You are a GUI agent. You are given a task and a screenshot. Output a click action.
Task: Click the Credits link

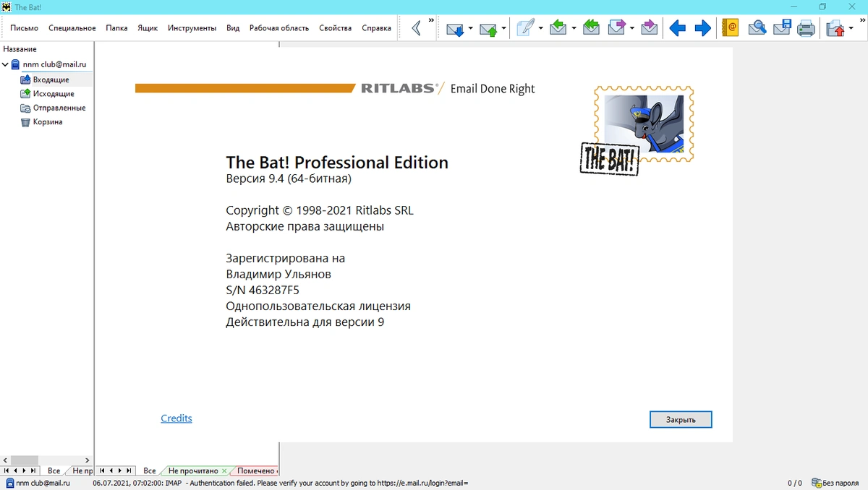[176, 418]
